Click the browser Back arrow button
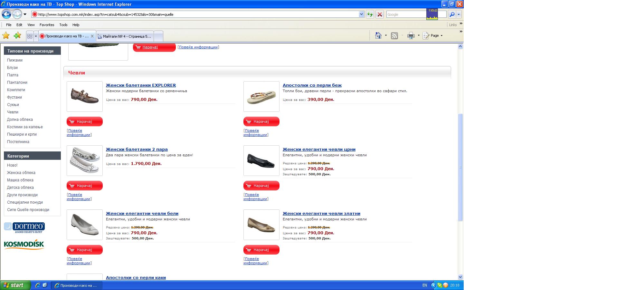Image resolution: width=644 pixels, height=290 pixels. coord(6,14)
